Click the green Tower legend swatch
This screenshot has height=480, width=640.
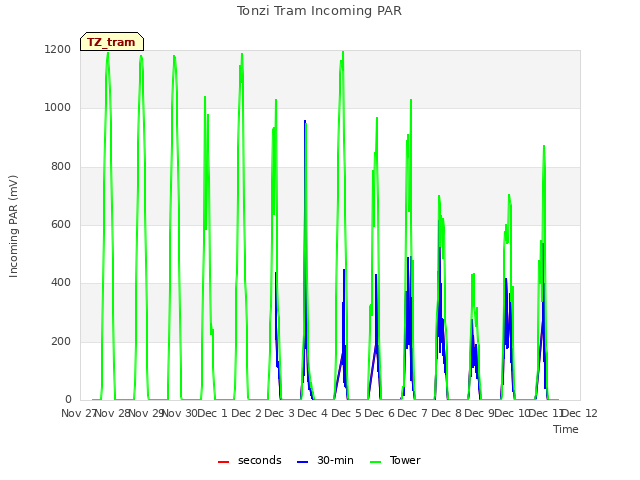(375, 462)
